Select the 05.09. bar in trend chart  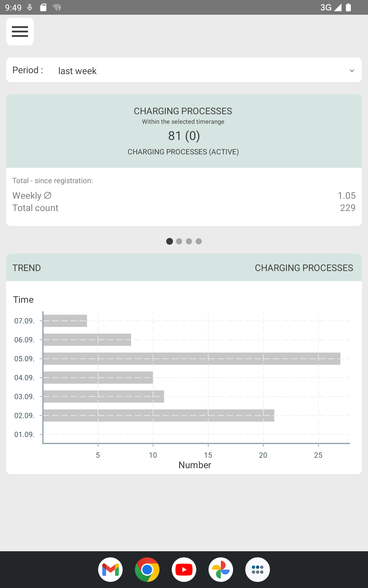[192, 359]
